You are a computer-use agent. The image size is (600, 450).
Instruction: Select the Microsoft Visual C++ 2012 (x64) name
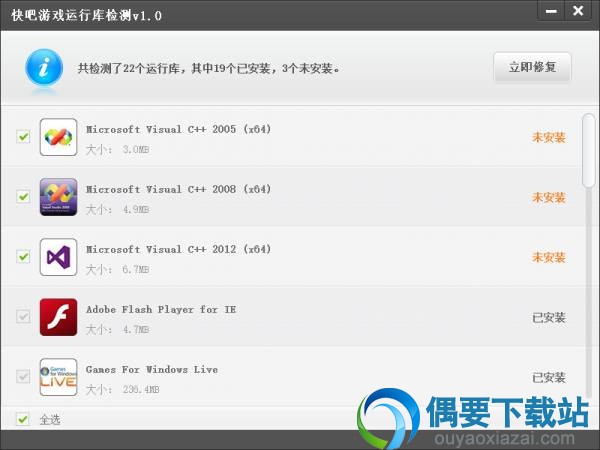tap(179, 249)
